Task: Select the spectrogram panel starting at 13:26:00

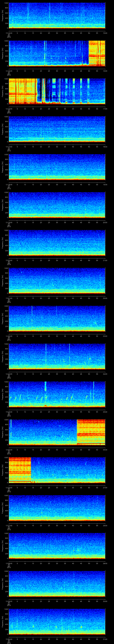Action: coord(57,470)
